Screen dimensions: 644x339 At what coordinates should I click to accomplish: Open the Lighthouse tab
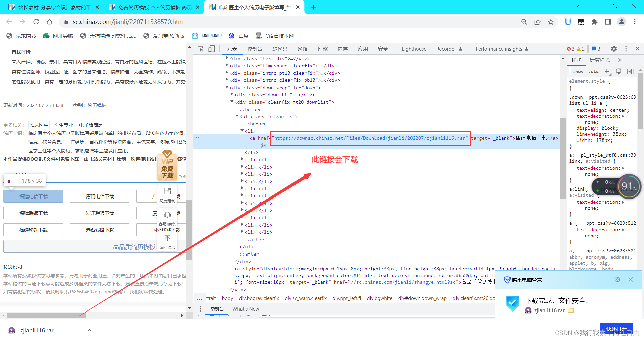click(414, 49)
